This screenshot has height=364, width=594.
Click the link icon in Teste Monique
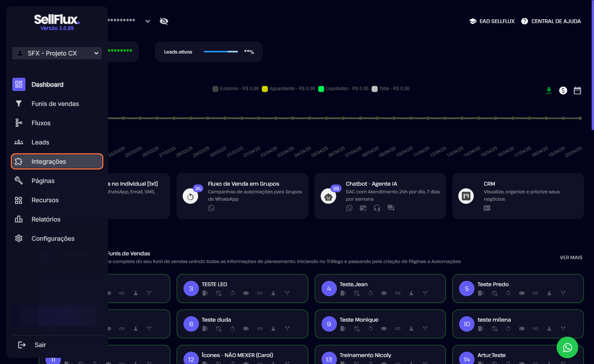click(x=398, y=329)
